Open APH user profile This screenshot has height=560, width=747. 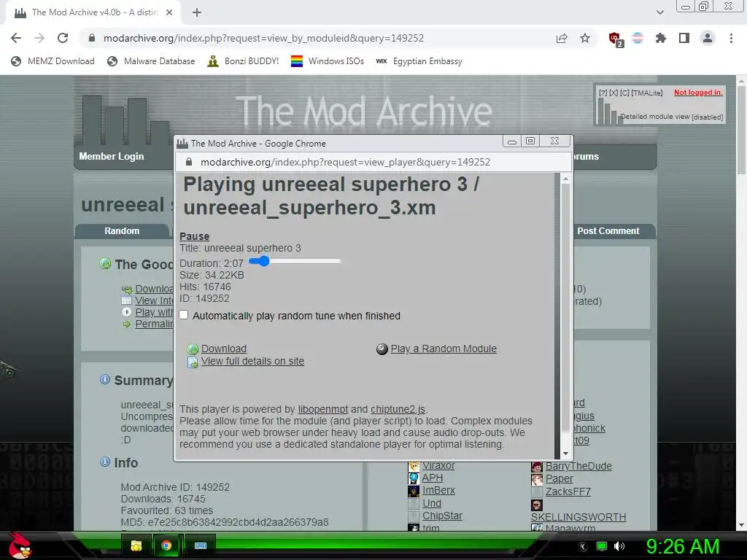click(433, 478)
